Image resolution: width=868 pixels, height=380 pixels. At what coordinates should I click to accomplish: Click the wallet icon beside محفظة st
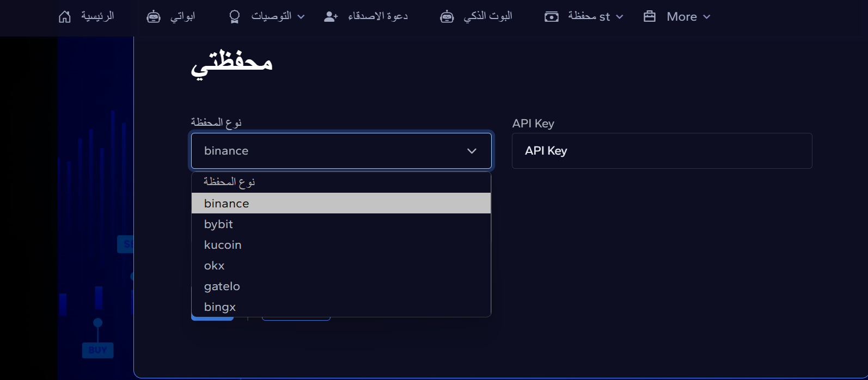click(x=552, y=17)
